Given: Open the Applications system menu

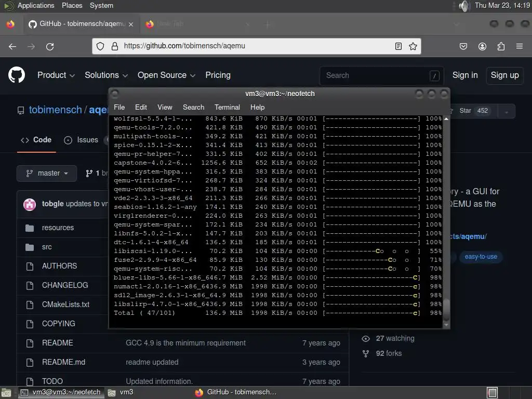Looking at the screenshot, I should pos(36,5).
